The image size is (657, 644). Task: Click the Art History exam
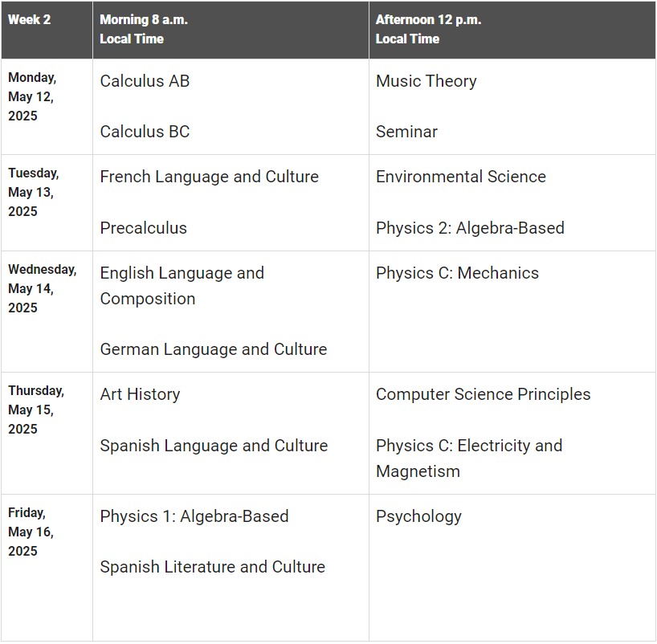140,394
